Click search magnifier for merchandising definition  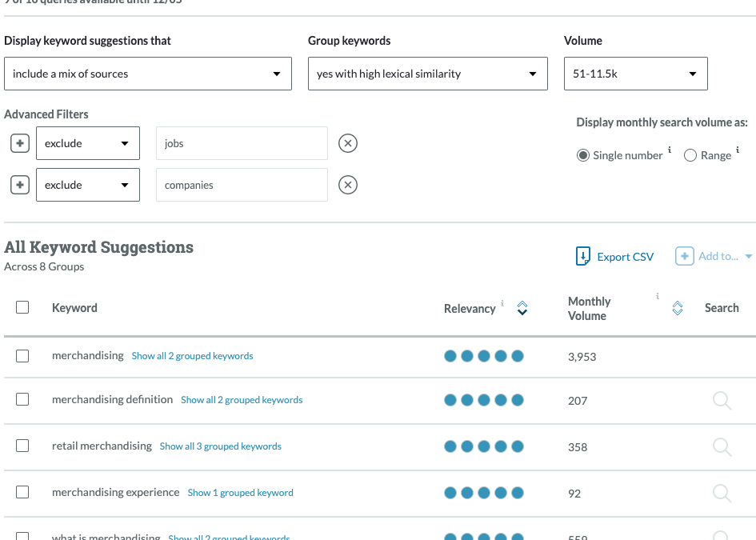[x=722, y=401]
